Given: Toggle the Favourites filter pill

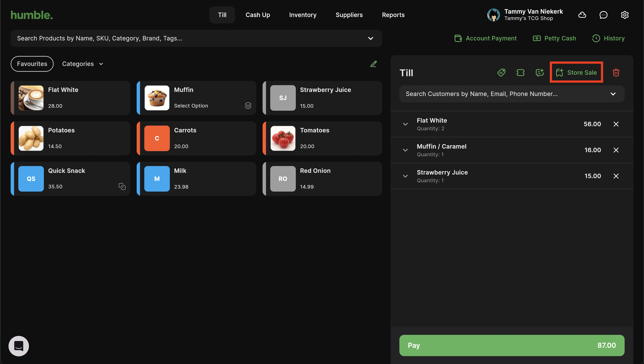Looking at the screenshot, I should coord(32,64).
